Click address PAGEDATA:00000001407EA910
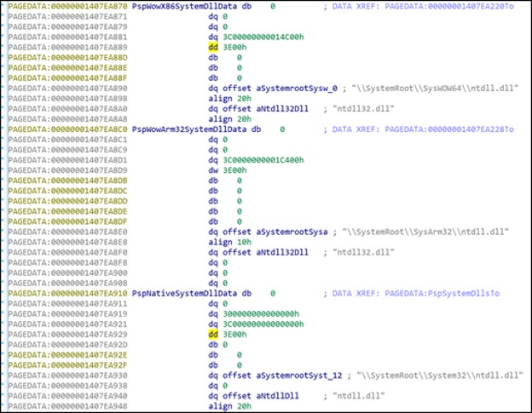 (x=68, y=294)
